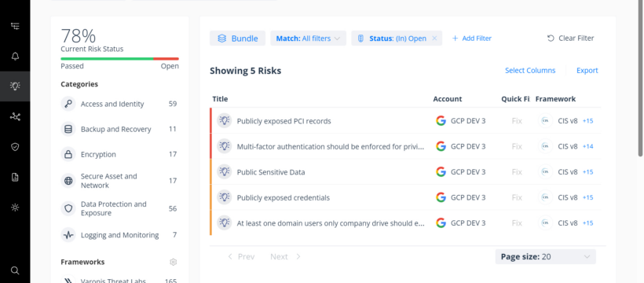644x283 pixels.
Task: Remove the Status (In) Open filter
Action: (434, 39)
